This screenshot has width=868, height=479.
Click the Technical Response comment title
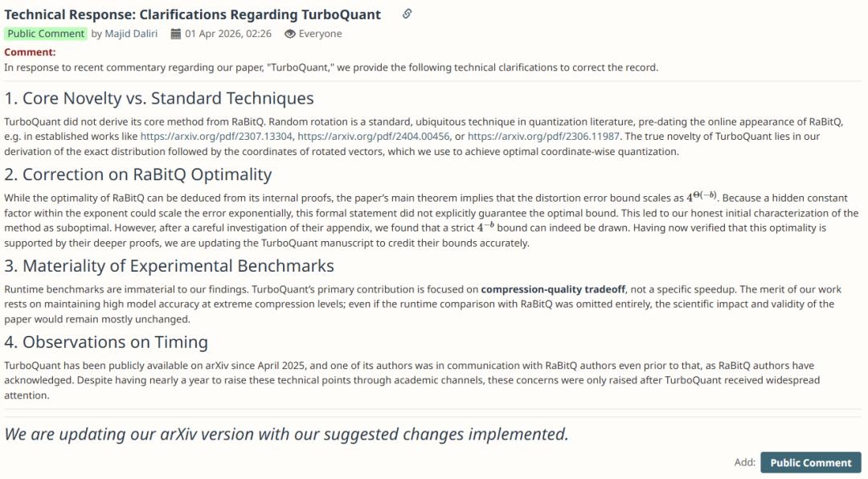[193, 14]
